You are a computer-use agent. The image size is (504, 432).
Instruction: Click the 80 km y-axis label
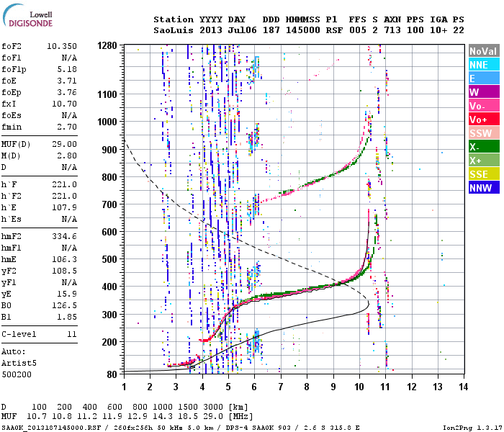pyautogui.click(x=112, y=374)
